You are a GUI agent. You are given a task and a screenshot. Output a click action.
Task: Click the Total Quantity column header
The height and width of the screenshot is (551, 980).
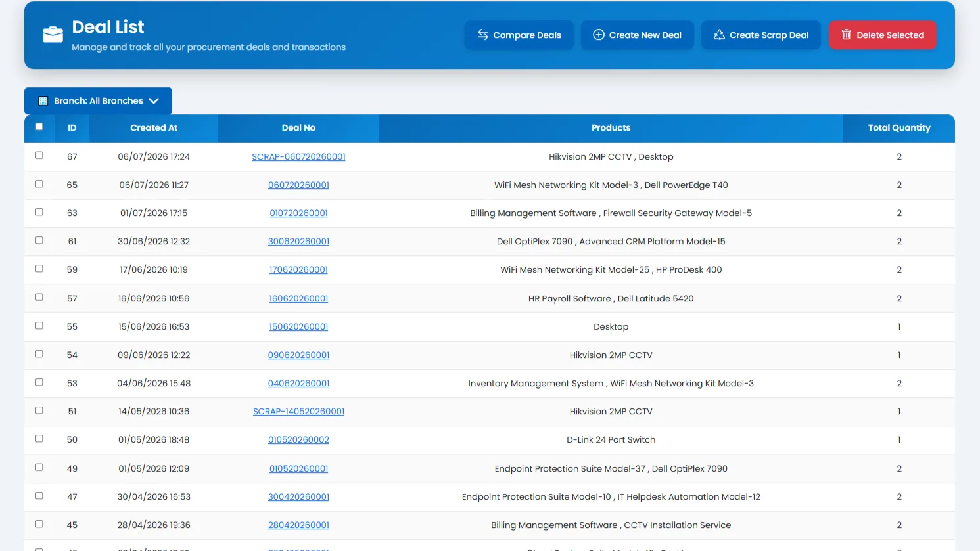[899, 128]
